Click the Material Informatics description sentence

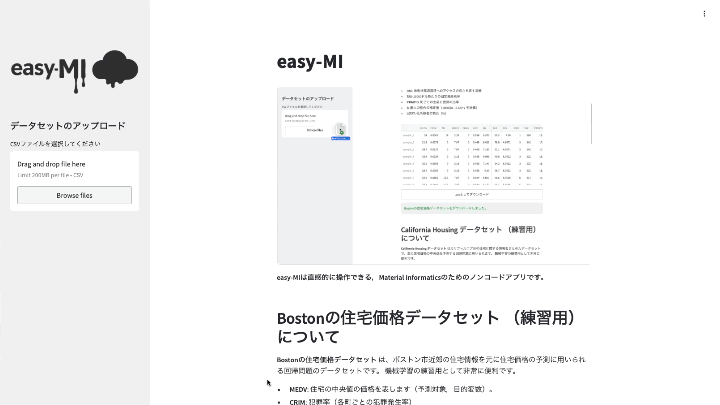410,277
